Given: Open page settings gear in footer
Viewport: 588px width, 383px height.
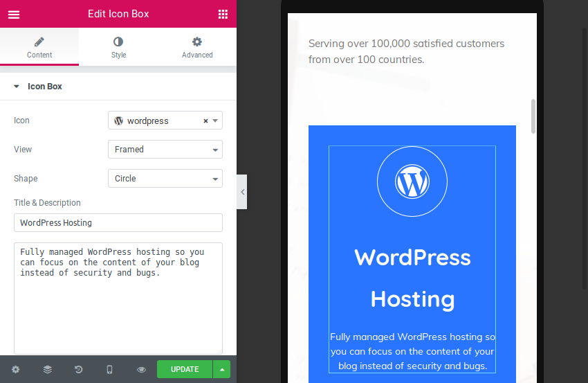Looking at the screenshot, I should tap(16, 369).
